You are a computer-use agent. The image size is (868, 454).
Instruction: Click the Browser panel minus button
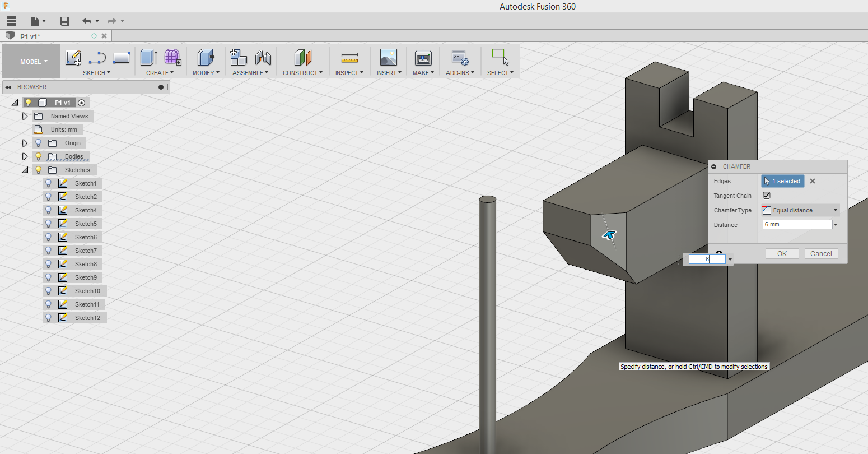click(161, 87)
